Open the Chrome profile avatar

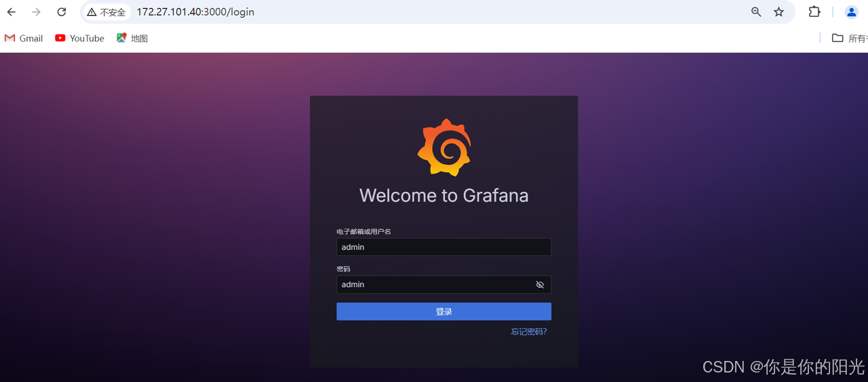point(851,12)
